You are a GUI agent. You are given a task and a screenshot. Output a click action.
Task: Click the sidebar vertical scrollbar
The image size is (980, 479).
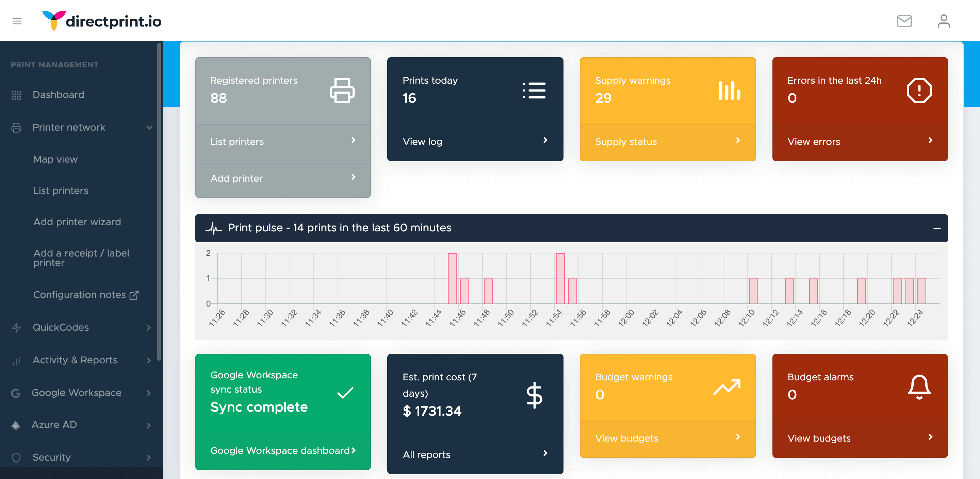click(159, 202)
